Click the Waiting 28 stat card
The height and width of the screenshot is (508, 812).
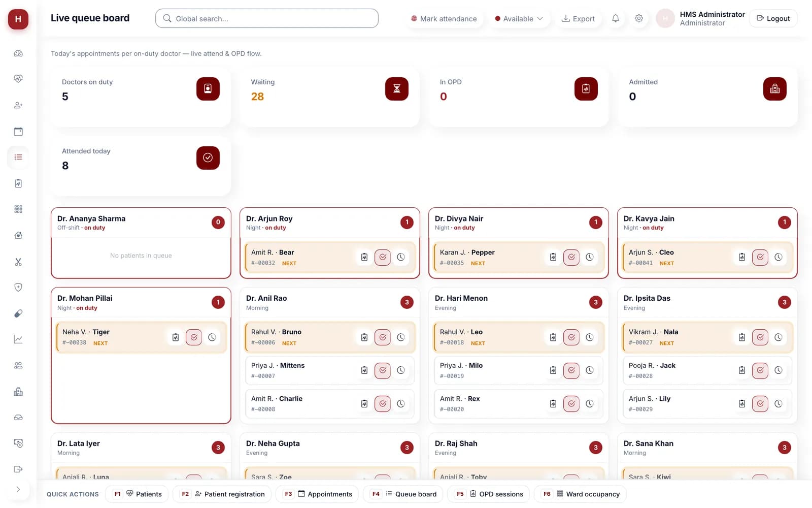329,97
